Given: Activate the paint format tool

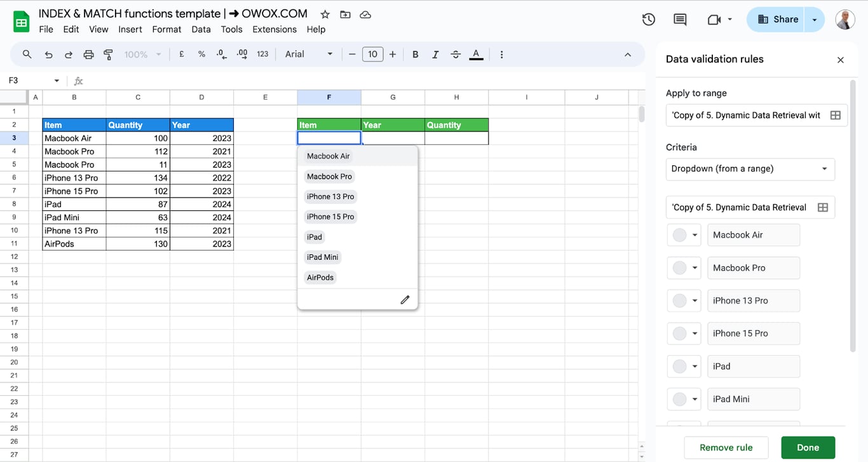Looking at the screenshot, I should point(108,55).
